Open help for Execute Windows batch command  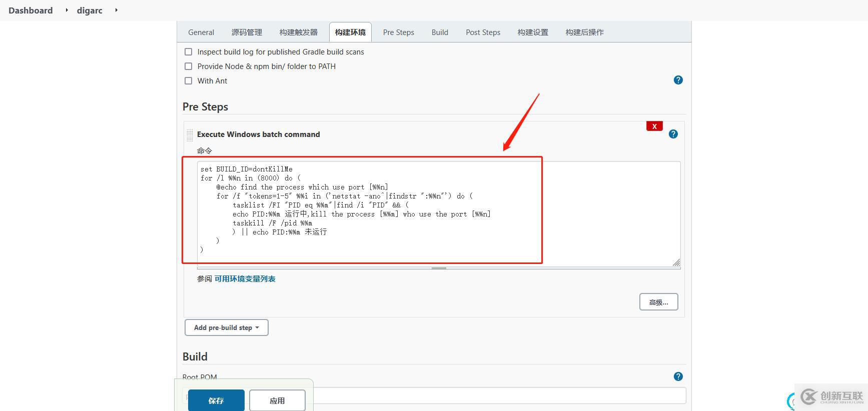click(673, 134)
